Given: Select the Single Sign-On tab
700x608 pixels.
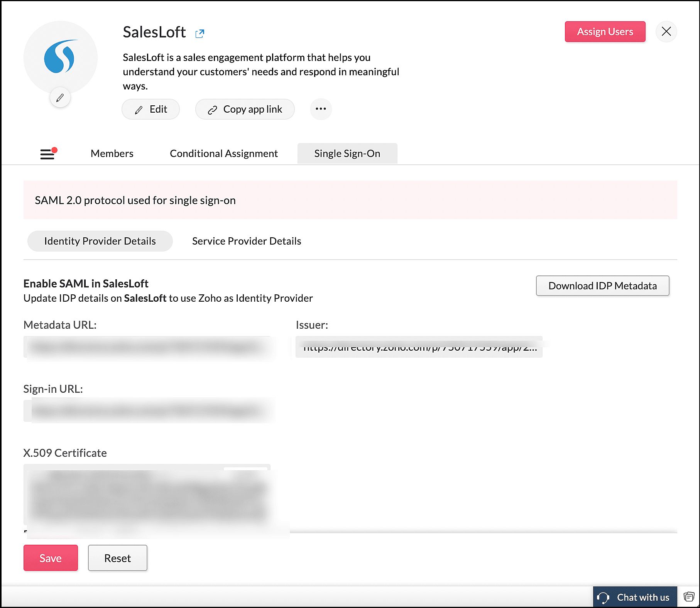Looking at the screenshot, I should pyautogui.click(x=347, y=154).
